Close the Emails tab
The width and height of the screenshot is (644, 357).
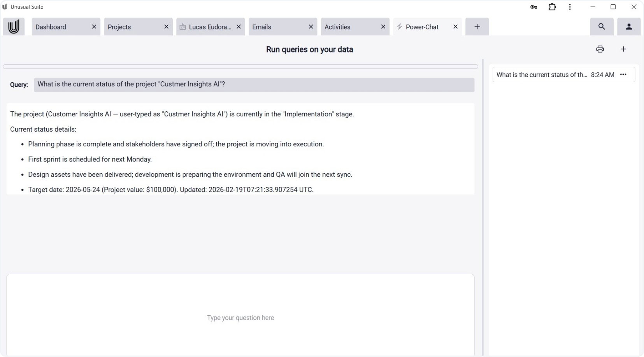pos(311,27)
